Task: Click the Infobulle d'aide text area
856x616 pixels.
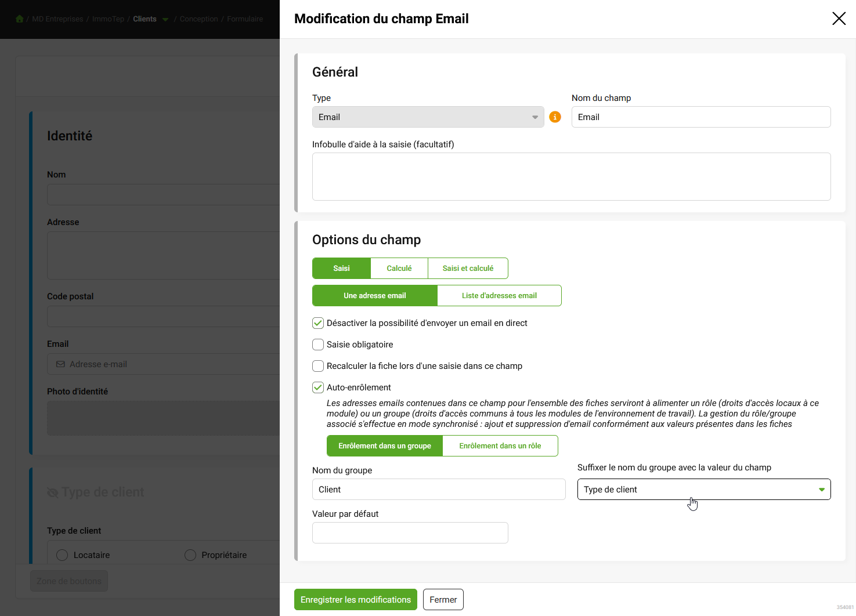Action: [x=572, y=177]
